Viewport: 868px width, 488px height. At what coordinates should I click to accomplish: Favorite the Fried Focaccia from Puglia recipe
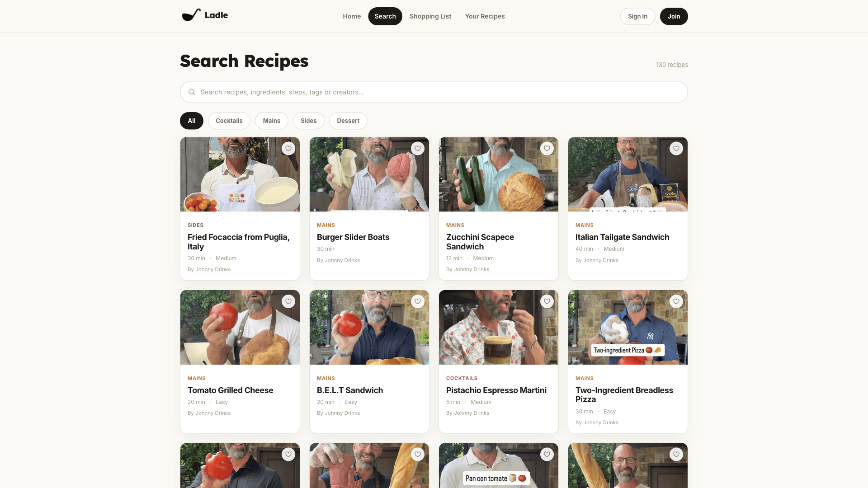click(x=288, y=149)
